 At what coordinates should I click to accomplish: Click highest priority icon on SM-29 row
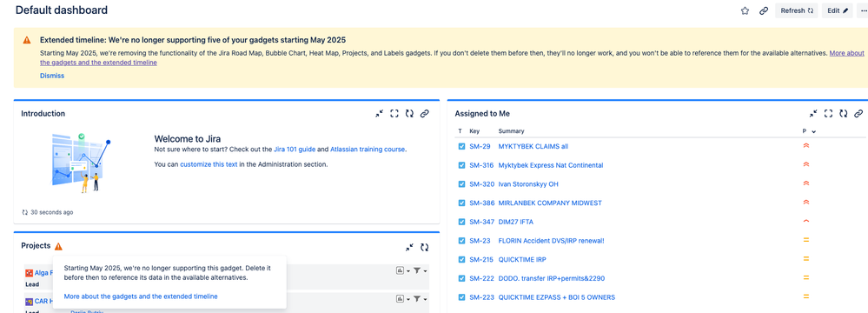pyautogui.click(x=806, y=146)
